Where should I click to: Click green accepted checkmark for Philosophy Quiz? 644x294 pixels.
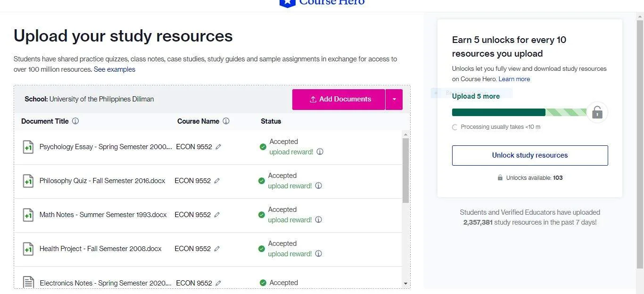pos(262,181)
